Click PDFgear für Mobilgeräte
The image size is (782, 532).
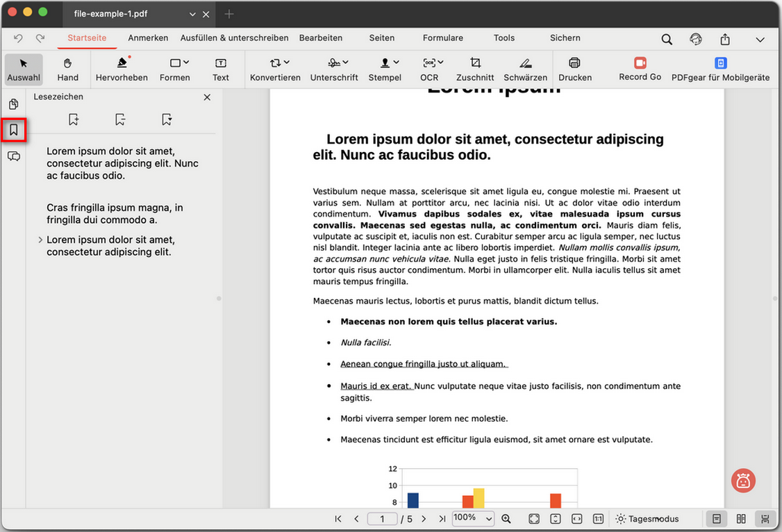(721, 69)
